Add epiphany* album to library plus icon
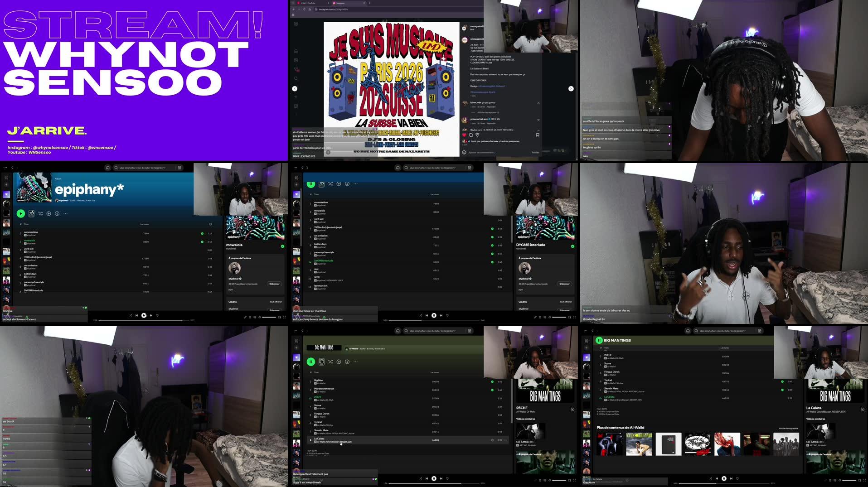Screen dimensions: 868x487 click(x=48, y=213)
